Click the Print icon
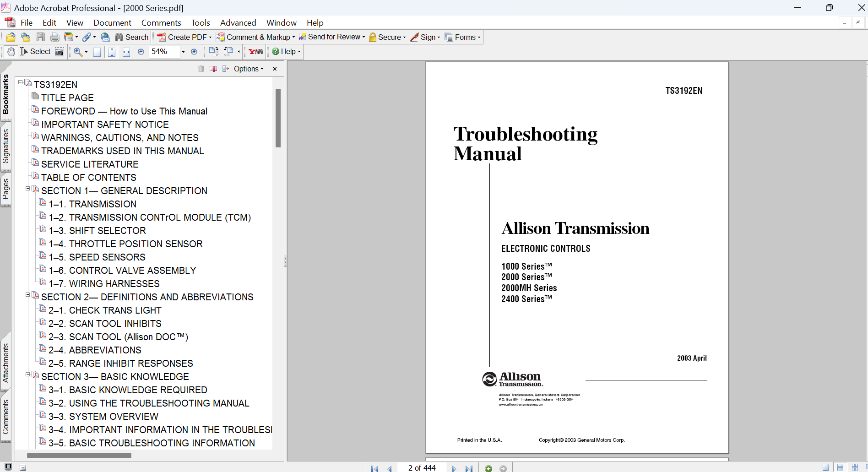 55,37
